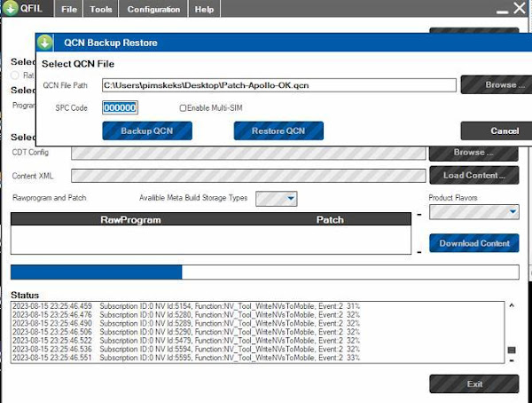Click the Exit button
This screenshot has height=403, width=532.
pos(474,383)
